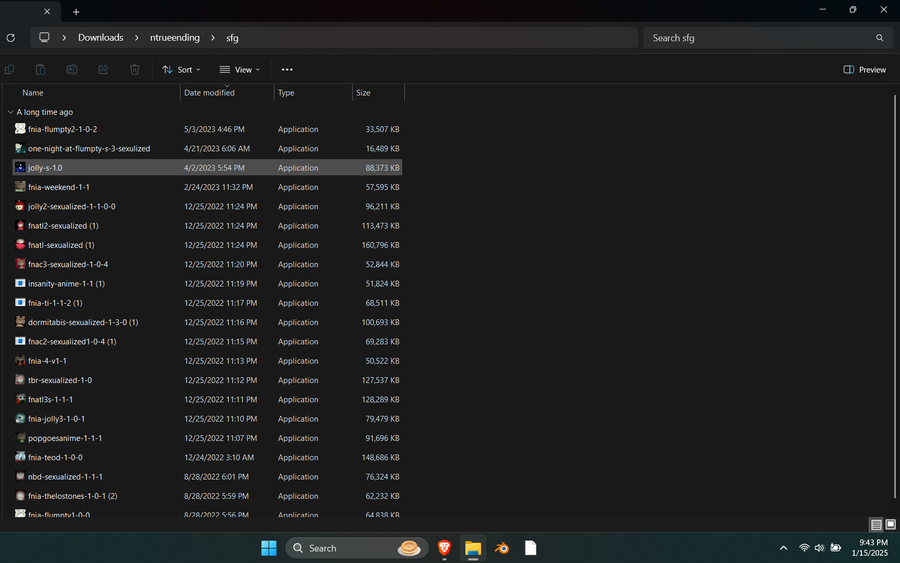The image size is (900, 563).
Task: Switch to details view icon at bottom right
Action: pyautogui.click(x=876, y=525)
